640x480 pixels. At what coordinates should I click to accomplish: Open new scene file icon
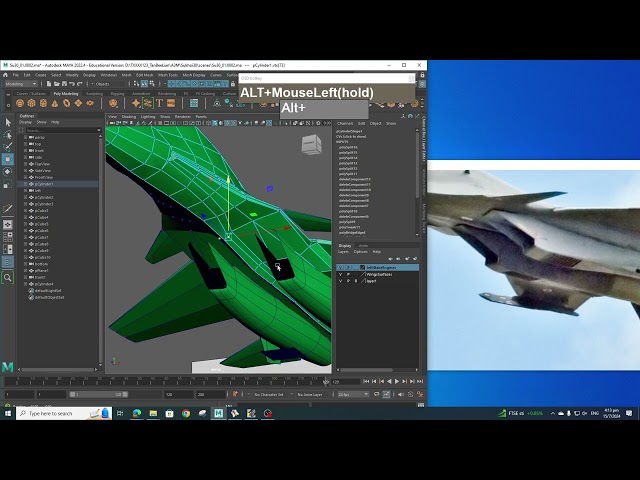(49, 84)
